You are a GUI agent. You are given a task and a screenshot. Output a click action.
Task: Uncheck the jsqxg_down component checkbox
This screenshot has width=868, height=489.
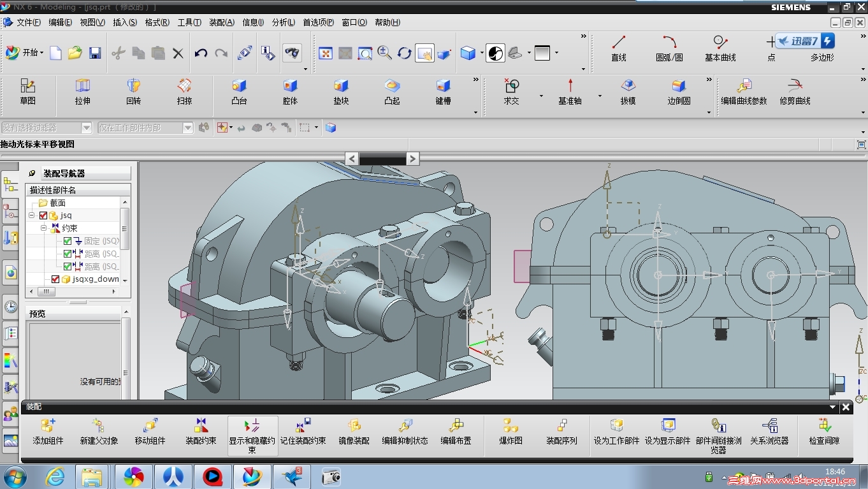tap(55, 279)
